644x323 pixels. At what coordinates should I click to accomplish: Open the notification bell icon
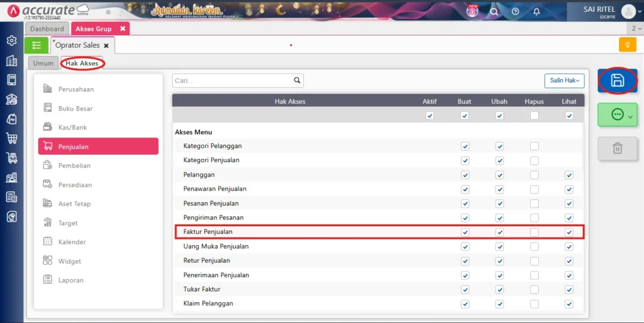click(x=536, y=11)
